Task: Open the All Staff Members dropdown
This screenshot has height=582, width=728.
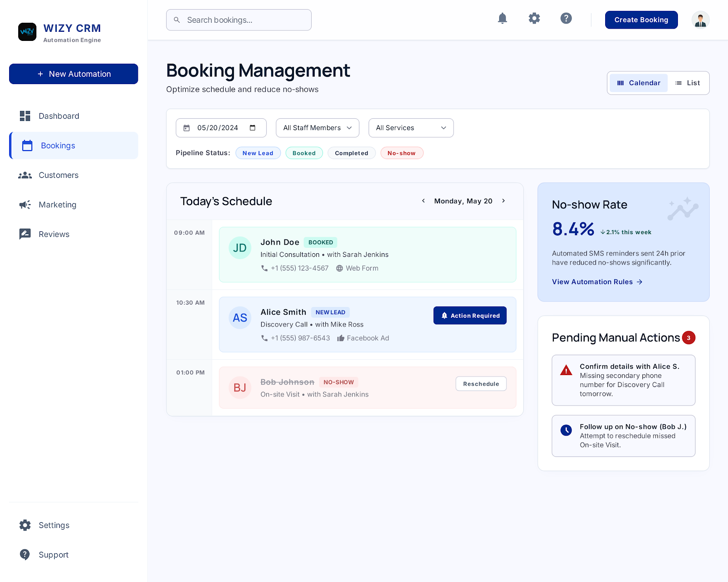Action: [317, 128]
